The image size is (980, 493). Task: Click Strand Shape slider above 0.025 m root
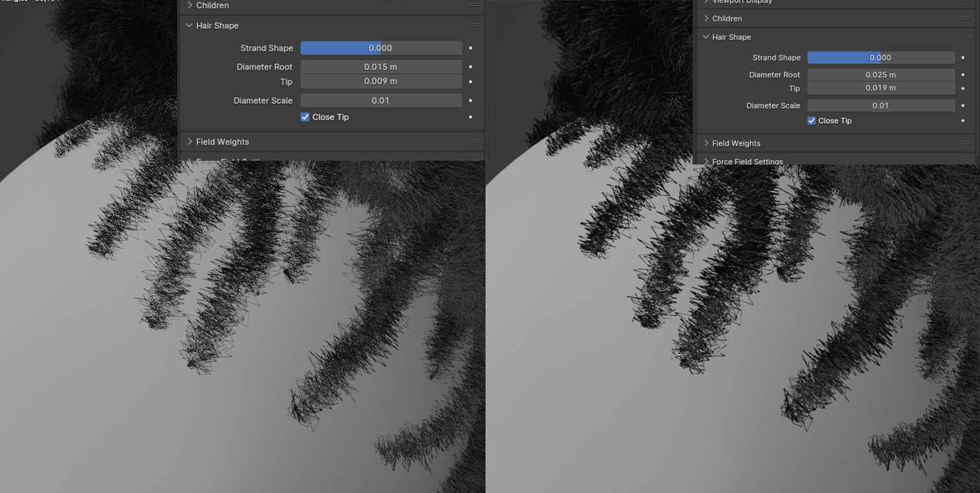click(x=881, y=57)
